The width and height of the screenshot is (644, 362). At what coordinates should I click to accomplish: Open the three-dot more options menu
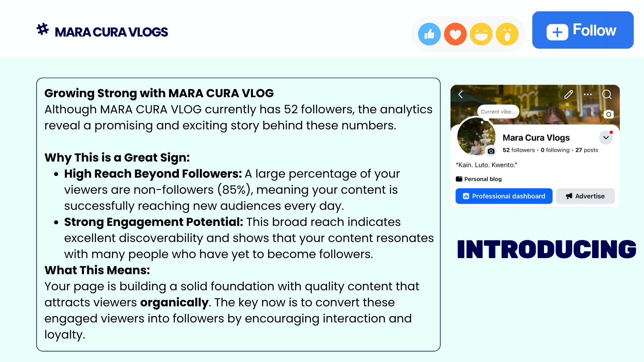[x=588, y=95]
